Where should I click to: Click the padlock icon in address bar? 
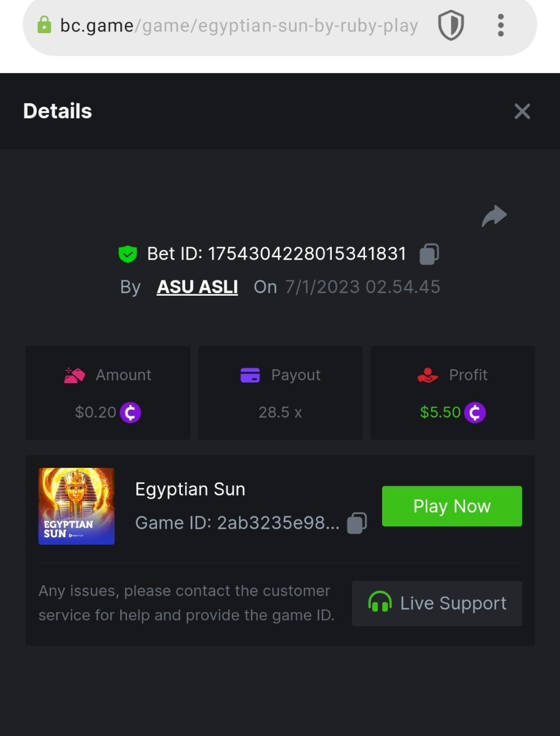click(x=44, y=26)
